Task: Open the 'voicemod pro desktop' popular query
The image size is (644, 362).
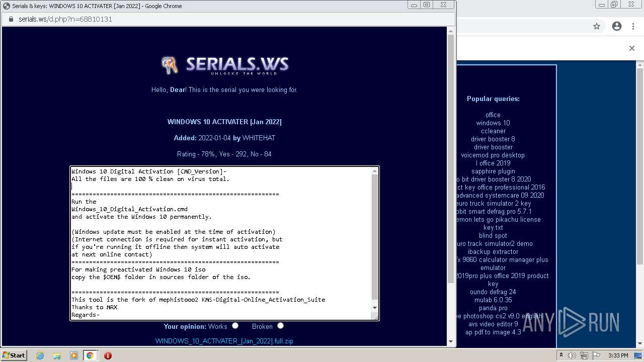Action: [493, 155]
